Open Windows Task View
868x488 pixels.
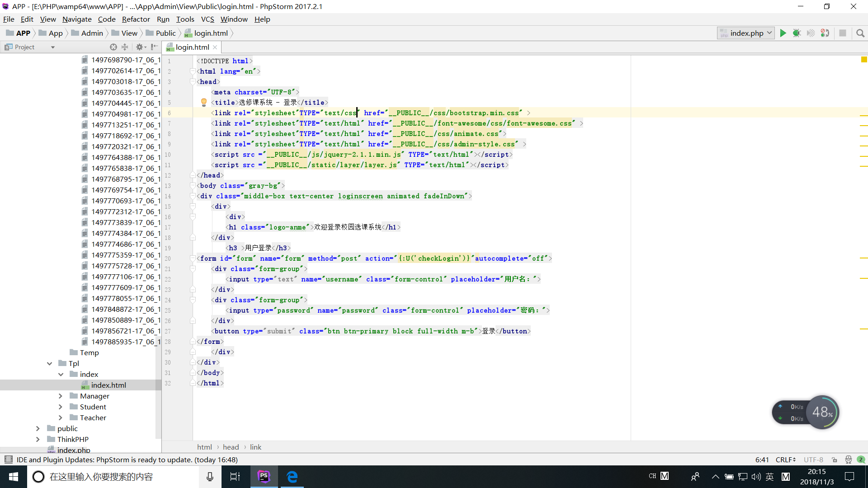(235, 477)
